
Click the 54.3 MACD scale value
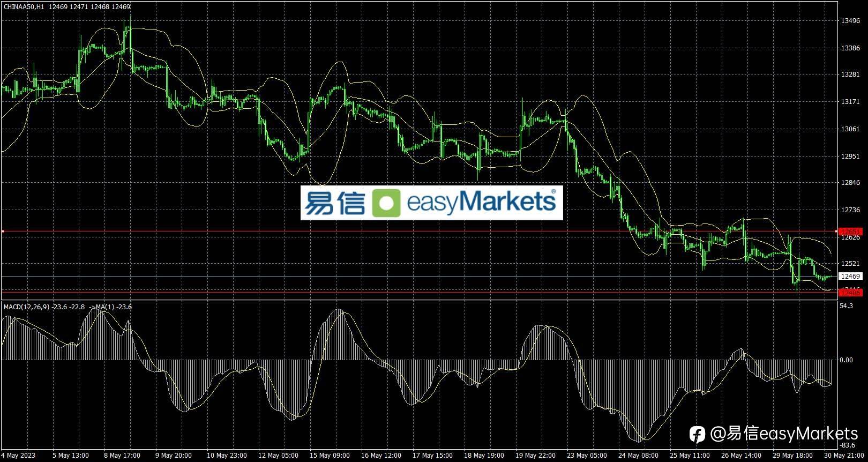(x=847, y=306)
